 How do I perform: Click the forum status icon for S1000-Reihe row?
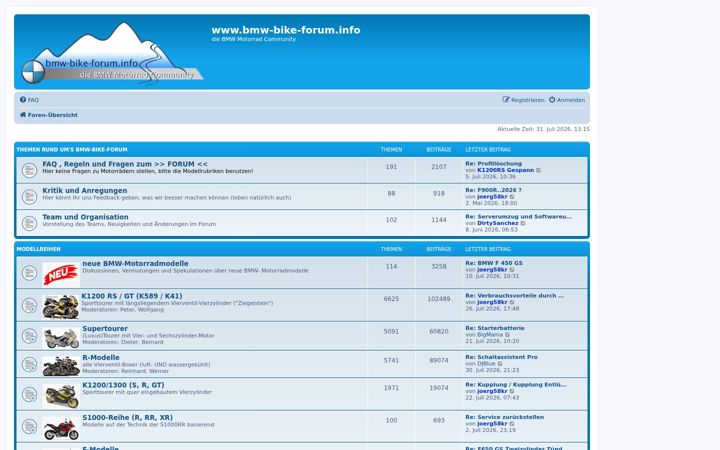coord(29,427)
